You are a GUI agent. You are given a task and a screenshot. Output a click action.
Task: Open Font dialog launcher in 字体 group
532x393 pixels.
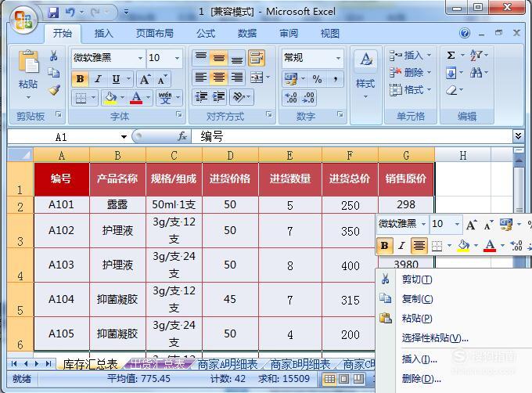[179, 115]
